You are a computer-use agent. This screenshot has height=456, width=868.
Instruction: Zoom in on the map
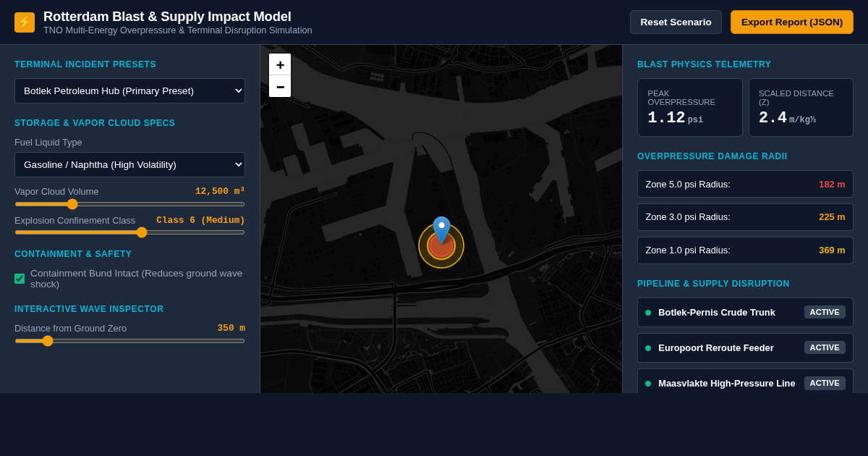280,64
